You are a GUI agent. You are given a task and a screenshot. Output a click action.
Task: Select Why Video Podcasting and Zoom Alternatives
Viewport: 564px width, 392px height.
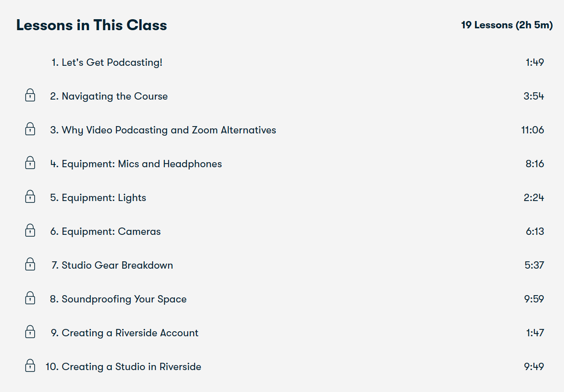[x=163, y=130]
